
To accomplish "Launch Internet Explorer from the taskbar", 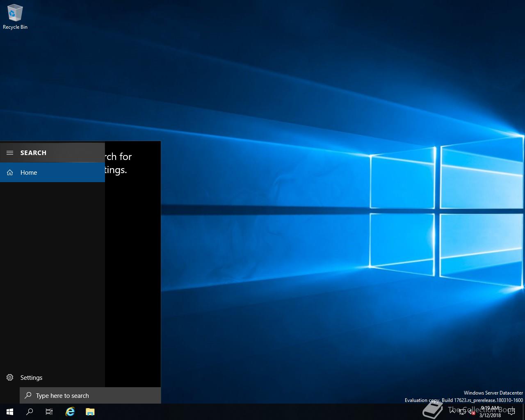I will click(70, 412).
